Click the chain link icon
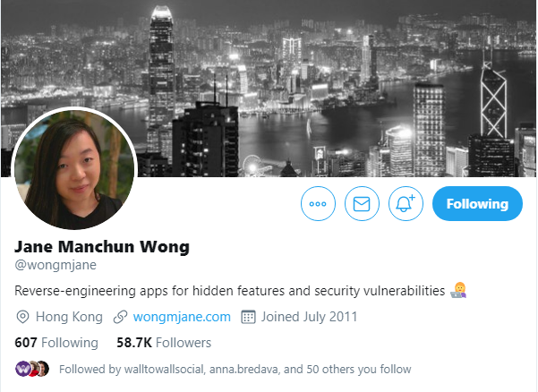The height and width of the screenshot is (392, 538). click(121, 317)
